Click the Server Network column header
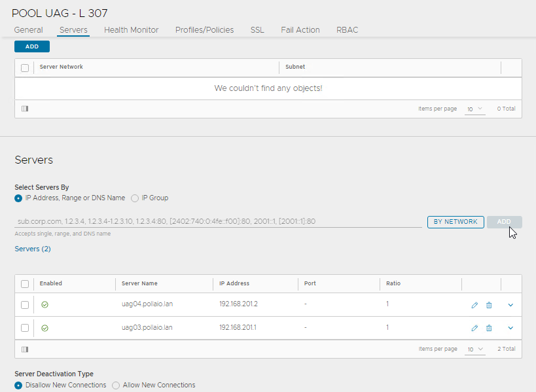 coord(61,67)
